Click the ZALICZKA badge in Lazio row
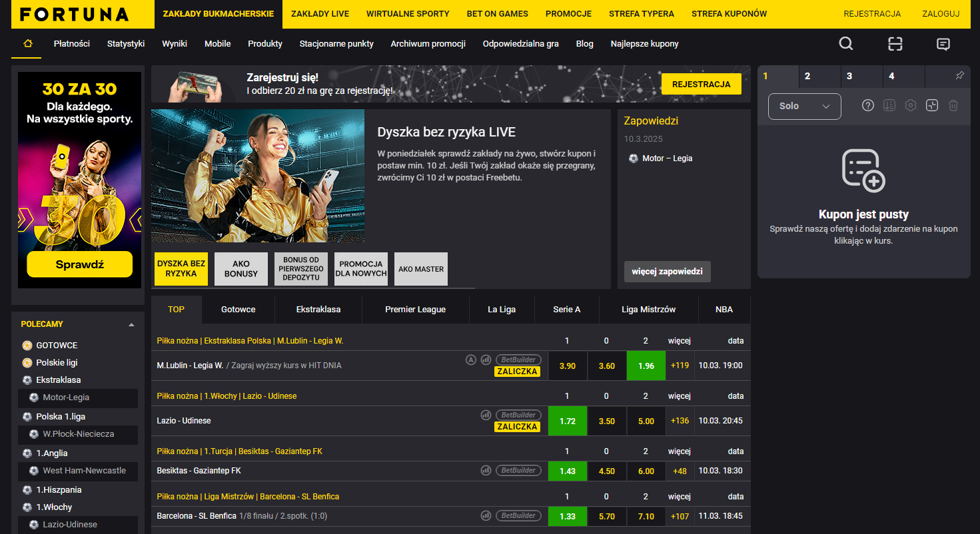The height and width of the screenshot is (534, 980). point(517,427)
